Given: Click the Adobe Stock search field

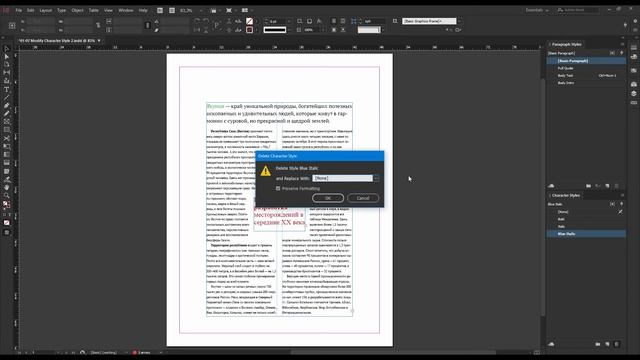Looking at the screenshot, I should 578,10.
